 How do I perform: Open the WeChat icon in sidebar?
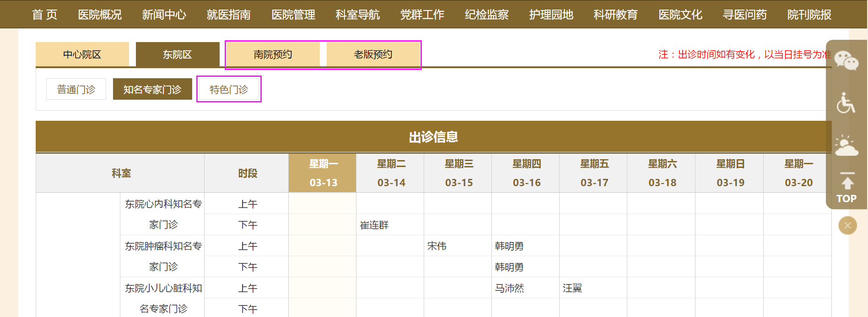tap(846, 61)
